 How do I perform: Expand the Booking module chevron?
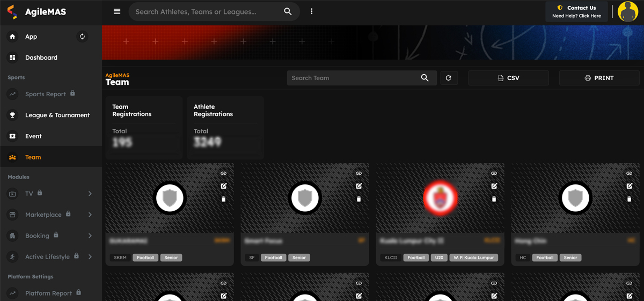tap(90, 235)
